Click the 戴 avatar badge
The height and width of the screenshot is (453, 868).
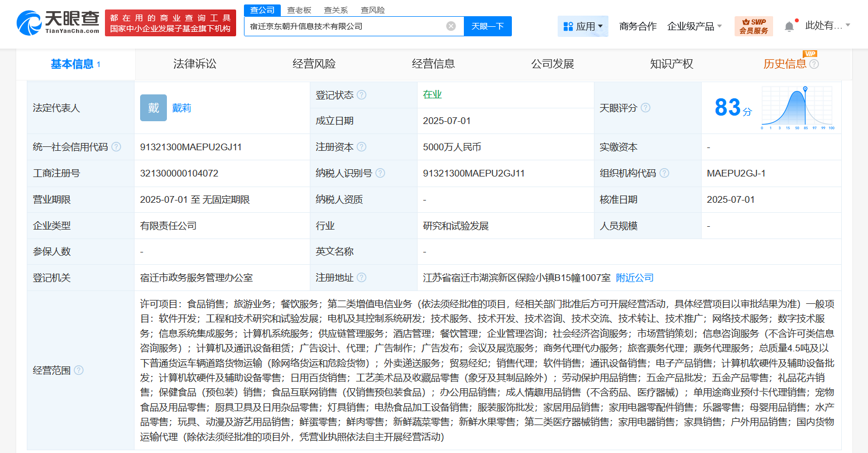point(154,108)
